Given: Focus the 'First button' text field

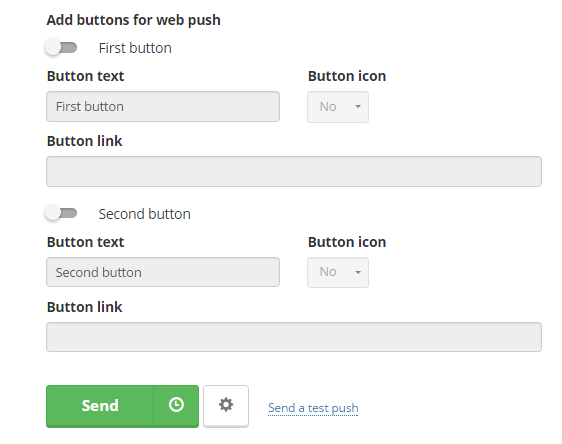Looking at the screenshot, I should [163, 106].
